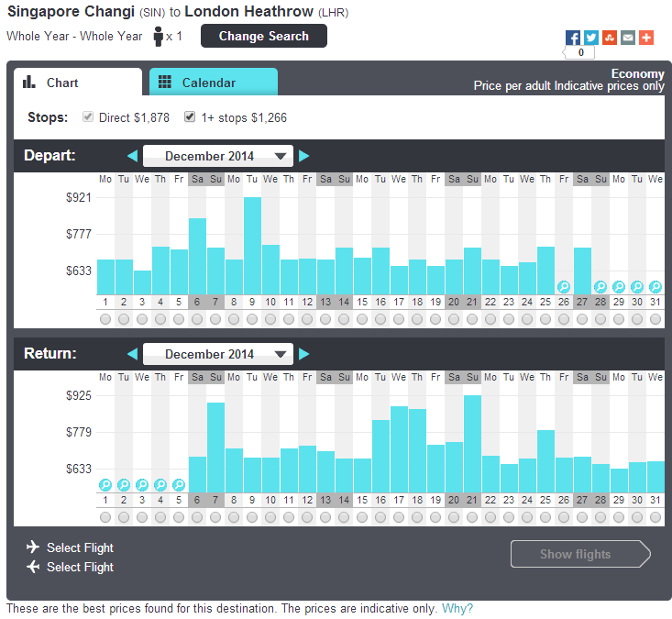This screenshot has width=672, height=619.
Task: Search prices for Depart December 29
Action: point(619,286)
